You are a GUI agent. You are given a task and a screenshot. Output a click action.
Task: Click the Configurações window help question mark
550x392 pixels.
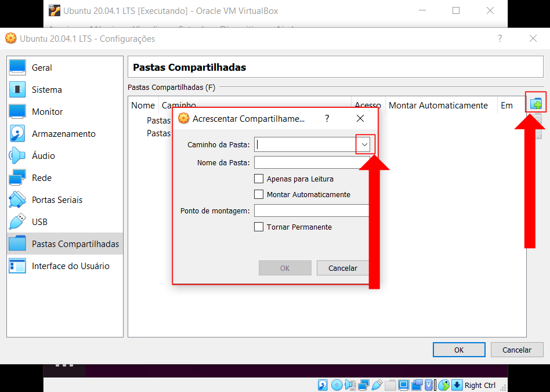coord(500,38)
